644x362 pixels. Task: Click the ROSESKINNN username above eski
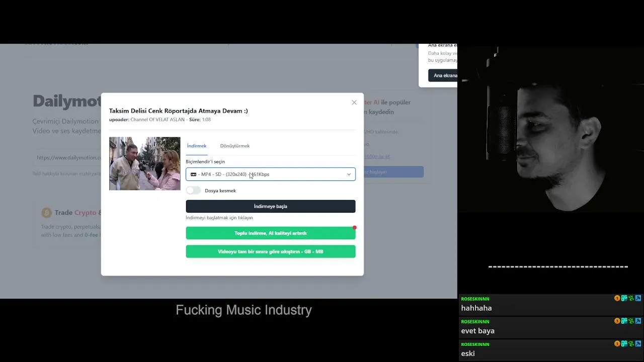click(475, 344)
